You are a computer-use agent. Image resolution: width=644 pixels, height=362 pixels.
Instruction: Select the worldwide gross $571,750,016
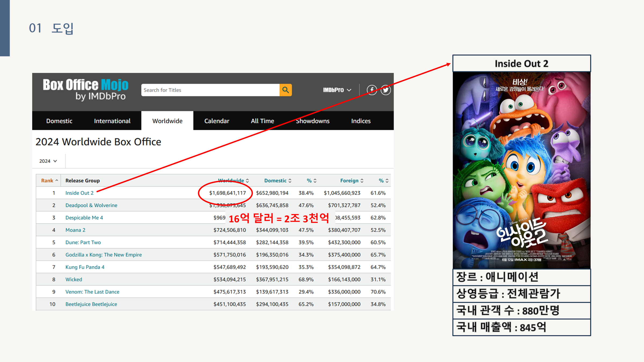[229, 254]
